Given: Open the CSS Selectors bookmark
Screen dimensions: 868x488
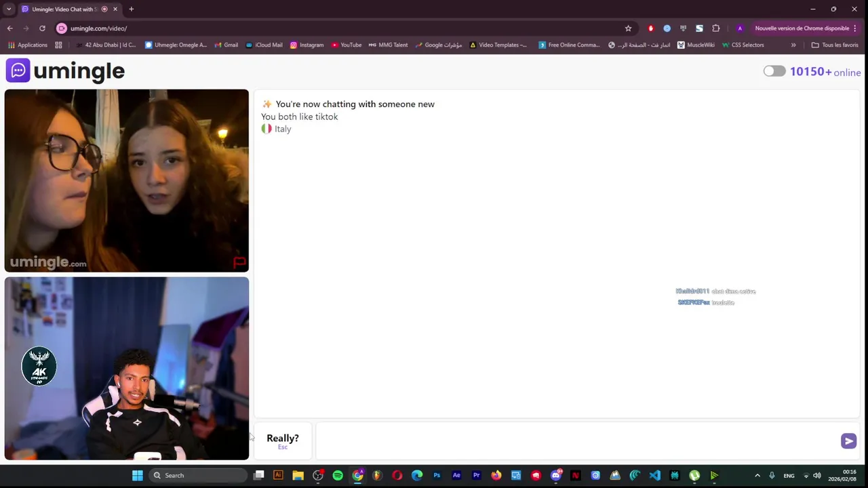Looking at the screenshot, I should pos(743,45).
